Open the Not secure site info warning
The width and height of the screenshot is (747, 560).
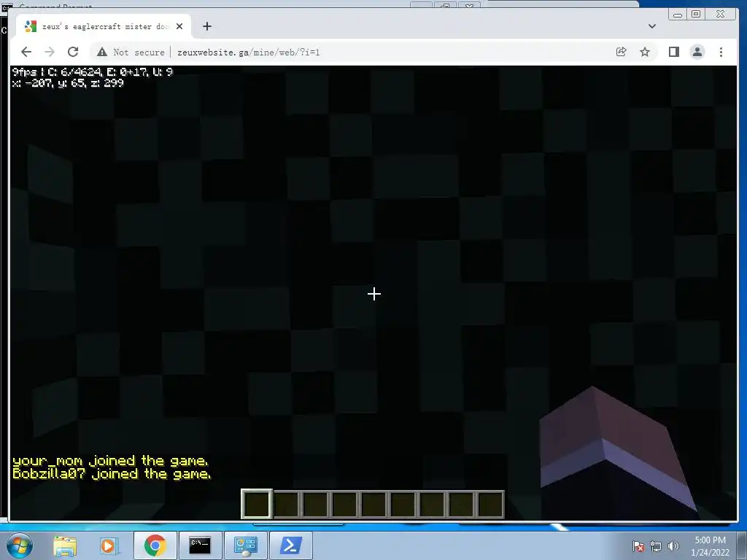(x=131, y=52)
